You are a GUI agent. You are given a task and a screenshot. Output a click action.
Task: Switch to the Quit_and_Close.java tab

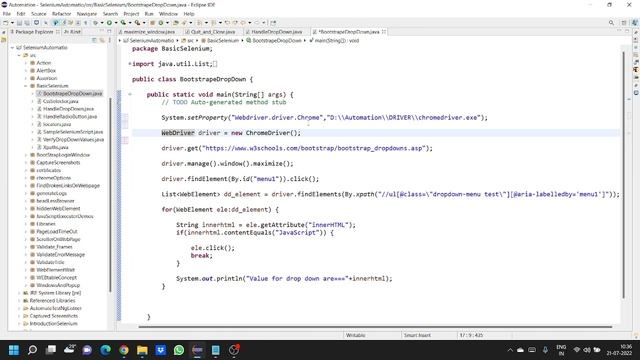[x=213, y=31]
